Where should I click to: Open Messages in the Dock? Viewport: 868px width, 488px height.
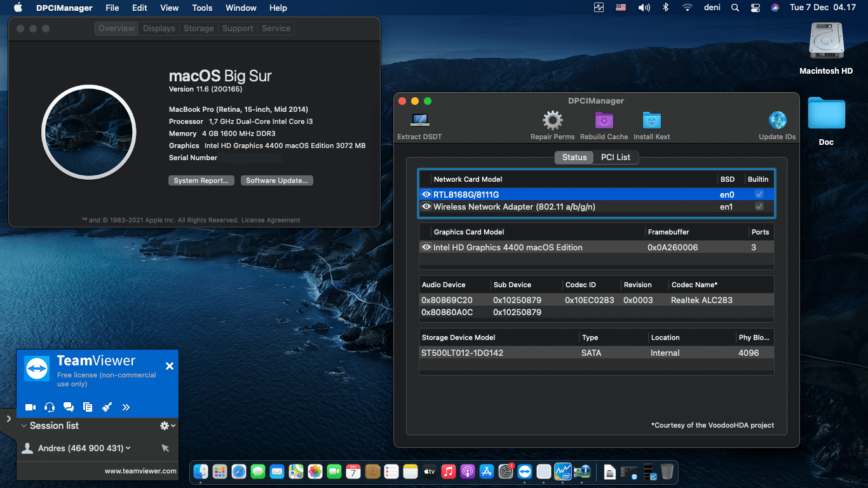(258, 471)
